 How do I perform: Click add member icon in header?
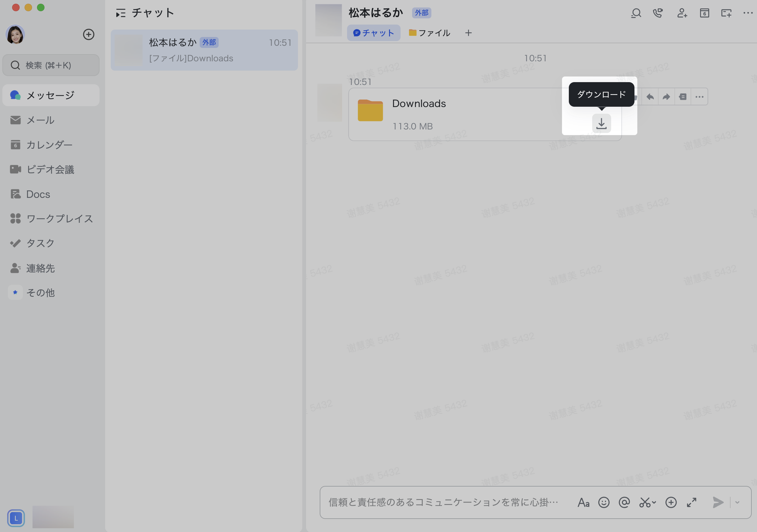[x=682, y=13]
